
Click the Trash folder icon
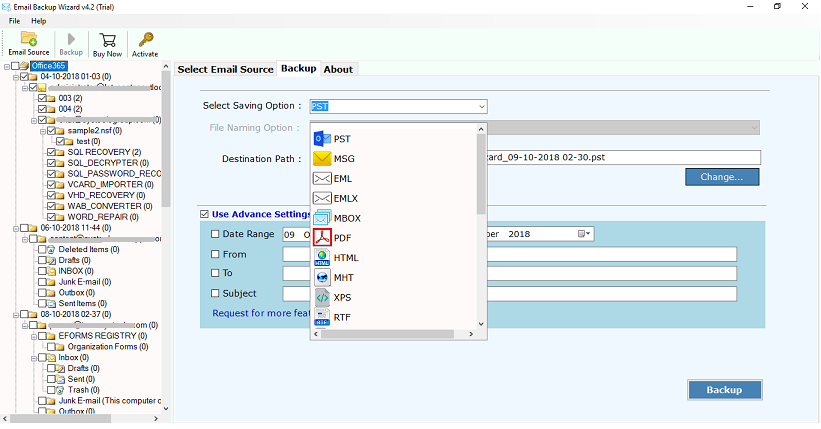tap(60, 390)
